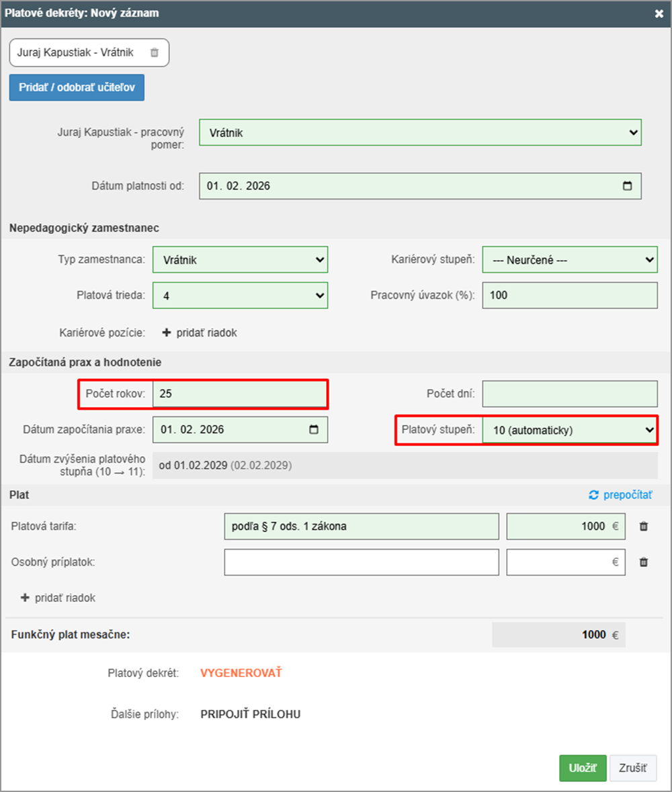672x792 pixels.
Task: Click the Zrušiť button
Action: [x=632, y=768]
